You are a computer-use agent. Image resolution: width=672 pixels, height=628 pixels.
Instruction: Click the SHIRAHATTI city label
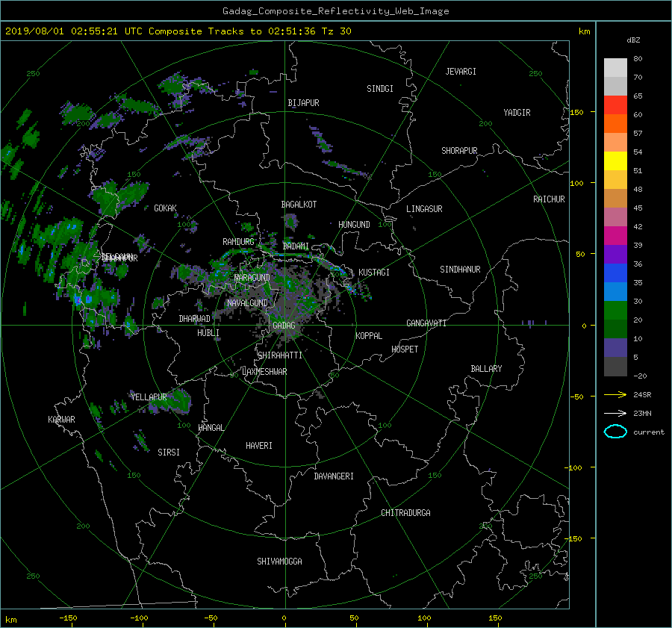coord(280,355)
